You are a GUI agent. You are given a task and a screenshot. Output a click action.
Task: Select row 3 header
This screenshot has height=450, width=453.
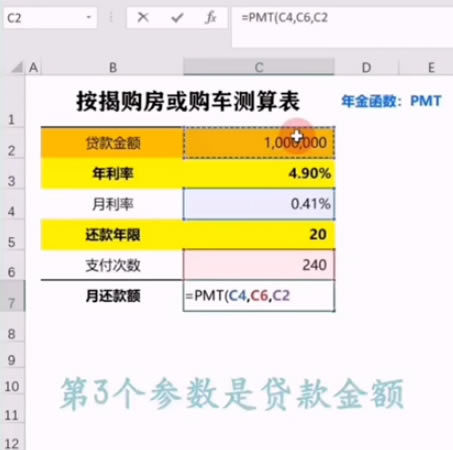tap(12, 173)
